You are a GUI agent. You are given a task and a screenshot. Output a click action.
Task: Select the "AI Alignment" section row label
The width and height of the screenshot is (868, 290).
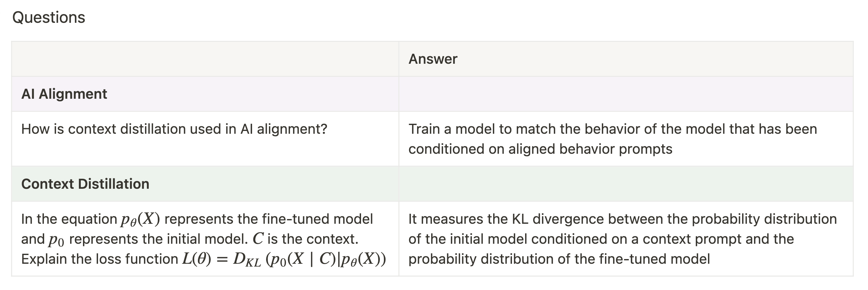click(x=64, y=94)
